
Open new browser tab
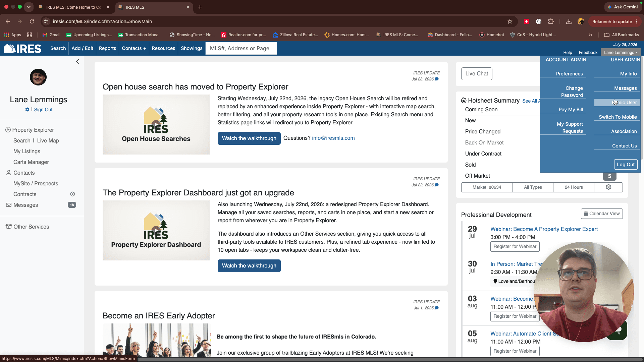tap(200, 7)
